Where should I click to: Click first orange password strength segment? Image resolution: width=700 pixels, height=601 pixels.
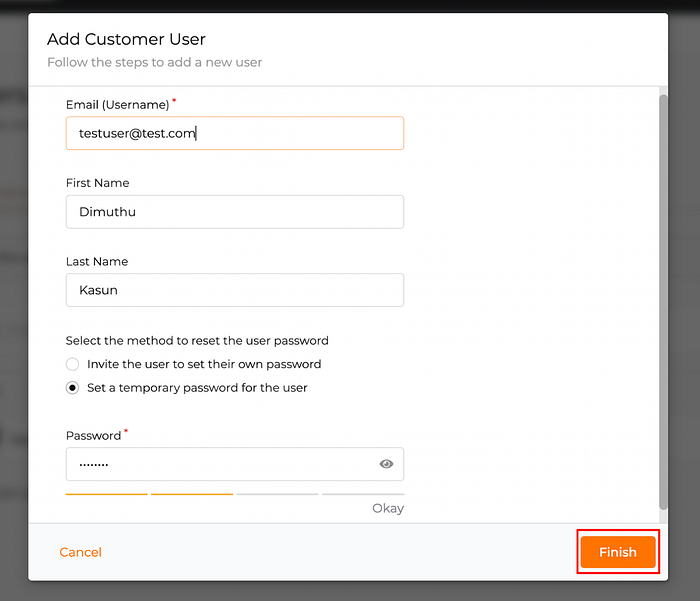(106, 494)
